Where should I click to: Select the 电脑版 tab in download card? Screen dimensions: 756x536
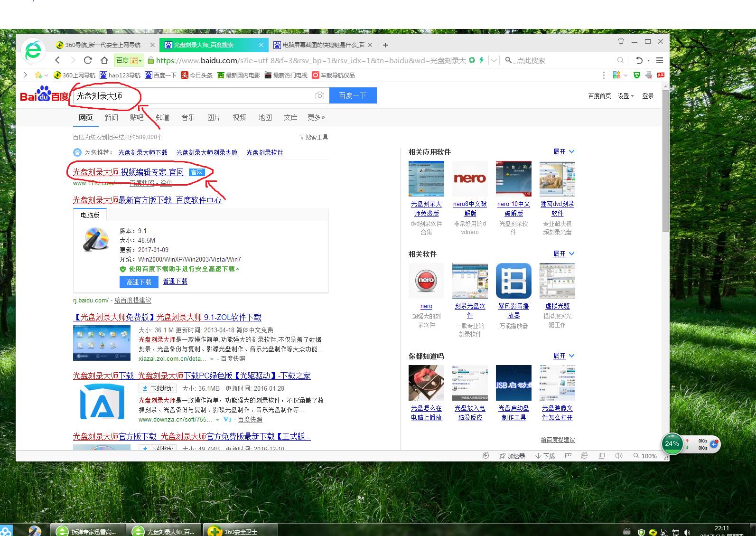90,215
